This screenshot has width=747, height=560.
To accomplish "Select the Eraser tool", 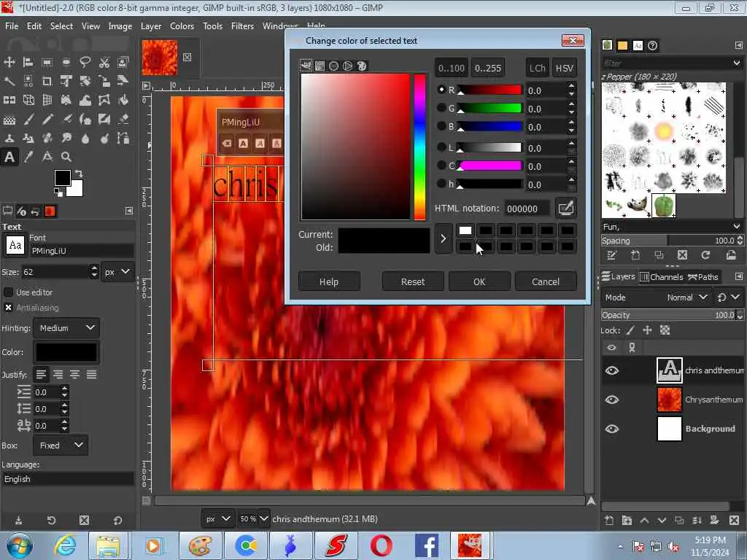I will [123, 119].
